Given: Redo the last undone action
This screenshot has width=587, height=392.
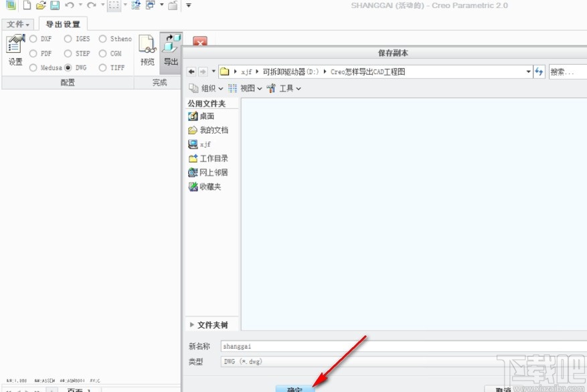Looking at the screenshot, I should (x=91, y=5).
